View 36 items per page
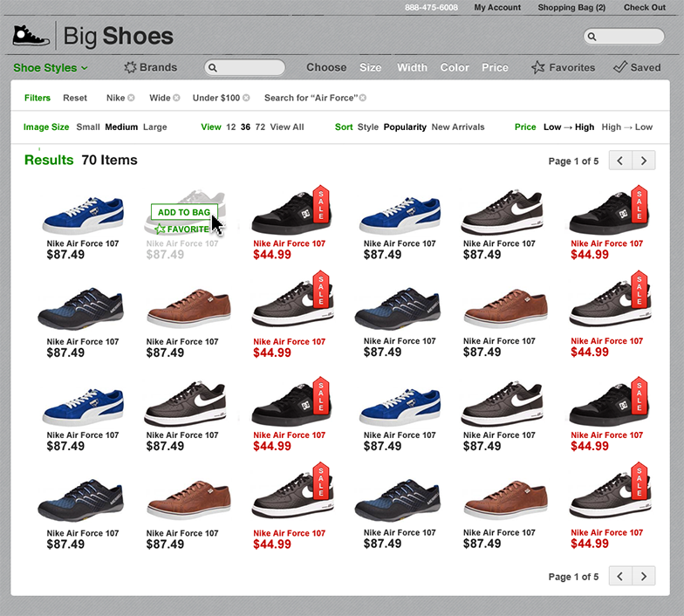 tap(246, 127)
